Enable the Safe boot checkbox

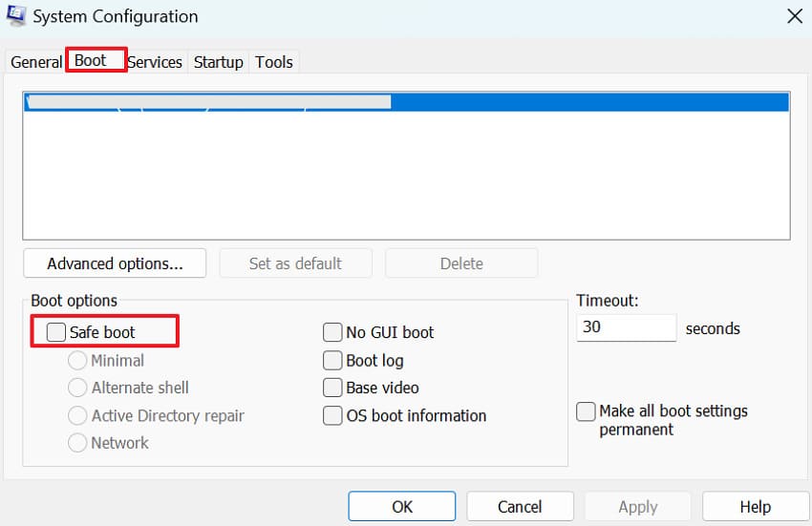[57, 332]
